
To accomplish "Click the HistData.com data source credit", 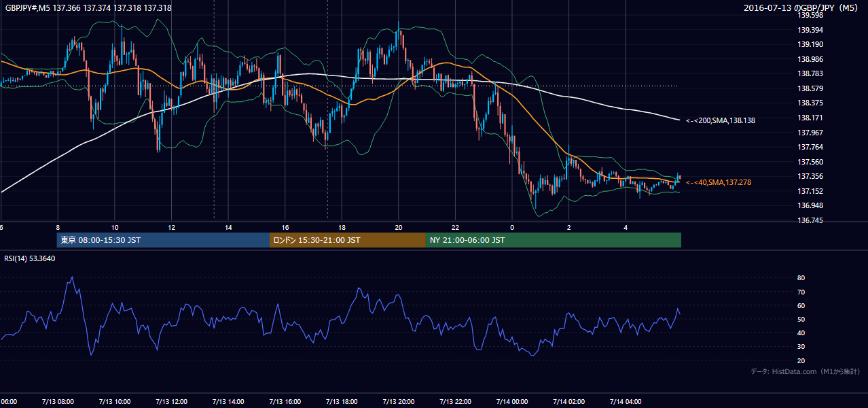I will [x=806, y=371].
